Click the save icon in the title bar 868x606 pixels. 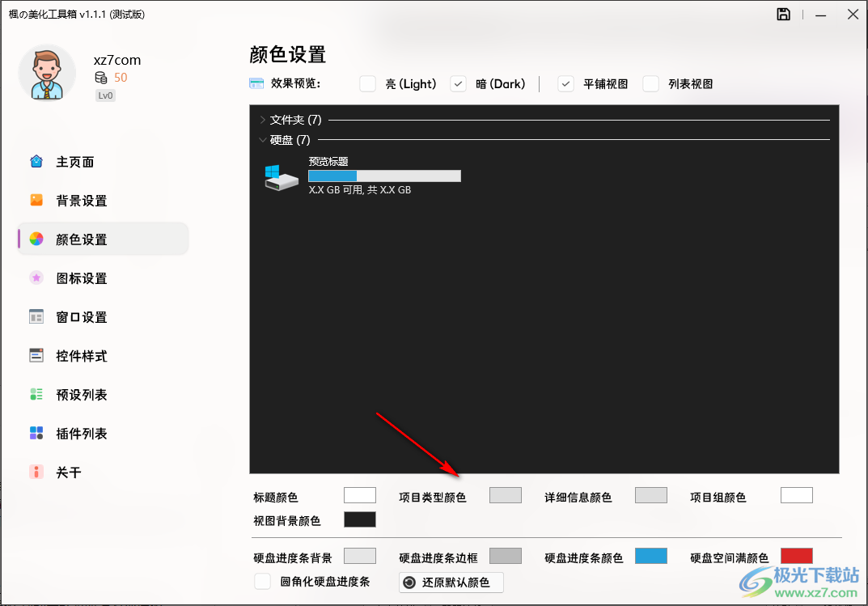[x=783, y=15]
